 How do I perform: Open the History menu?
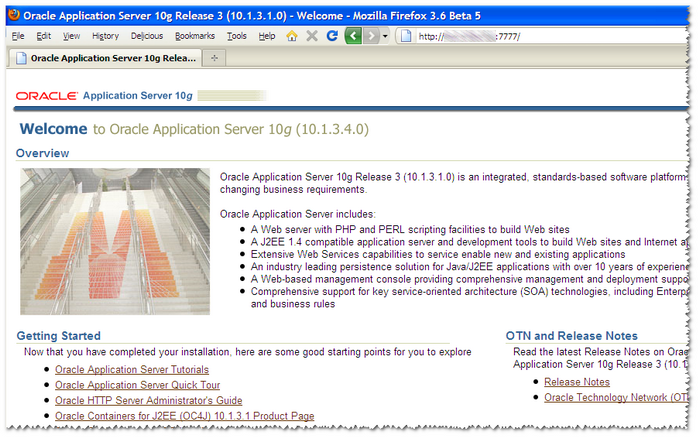[x=105, y=36]
